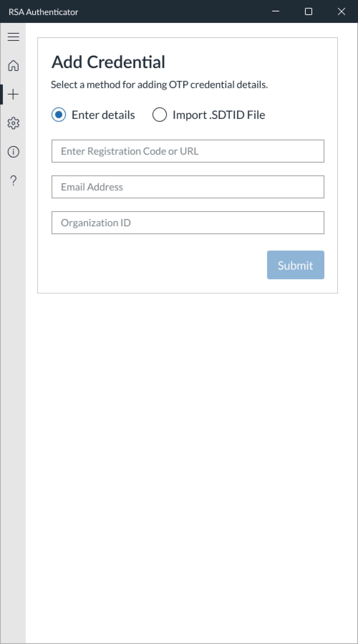Expand the hamburger navigation menu
Screen dimensions: 358x644
pyautogui.click(x=13, y=37)
